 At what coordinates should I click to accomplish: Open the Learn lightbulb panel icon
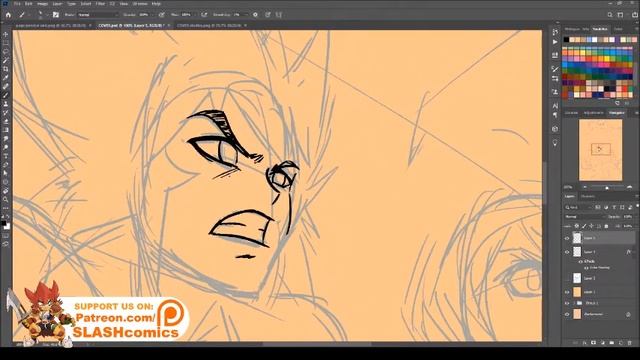click(555, 143)
